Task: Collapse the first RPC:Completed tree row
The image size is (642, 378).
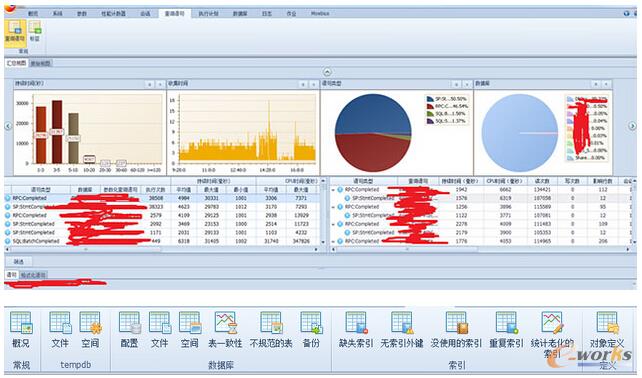Action: [x=333, y=190]
